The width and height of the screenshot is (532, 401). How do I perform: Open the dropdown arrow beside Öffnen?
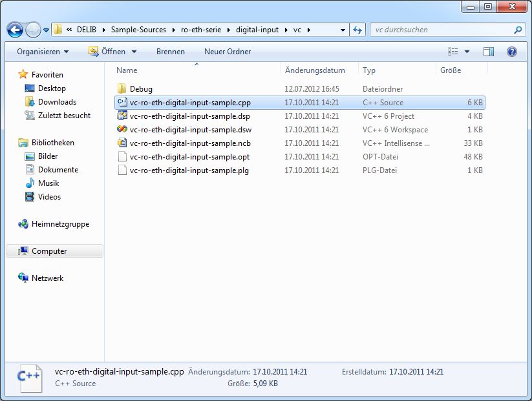click(134, 52)
